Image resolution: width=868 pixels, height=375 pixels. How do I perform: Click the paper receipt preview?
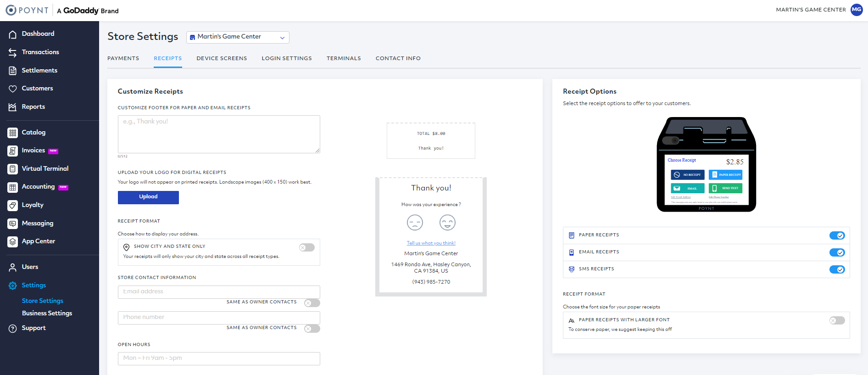click(431, 140)
